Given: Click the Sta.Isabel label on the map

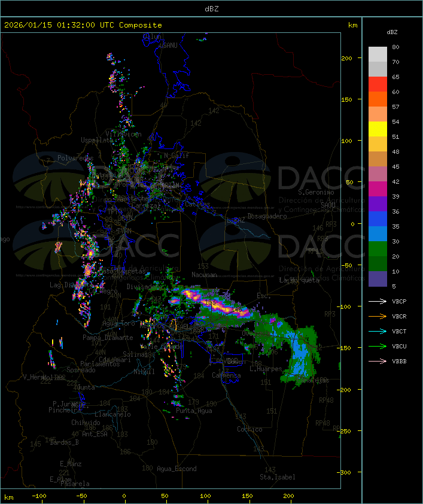Looking at the screenshot, I should [x=277, y=477].
